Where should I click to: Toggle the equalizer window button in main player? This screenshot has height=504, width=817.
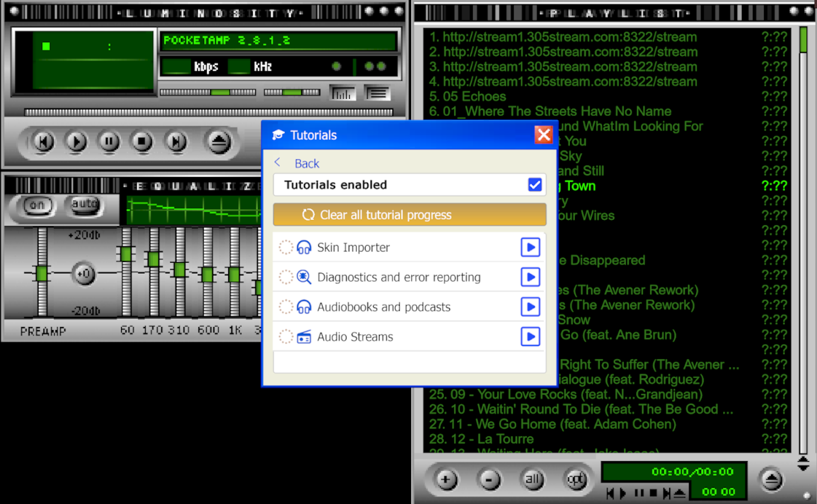coord(343,93)
